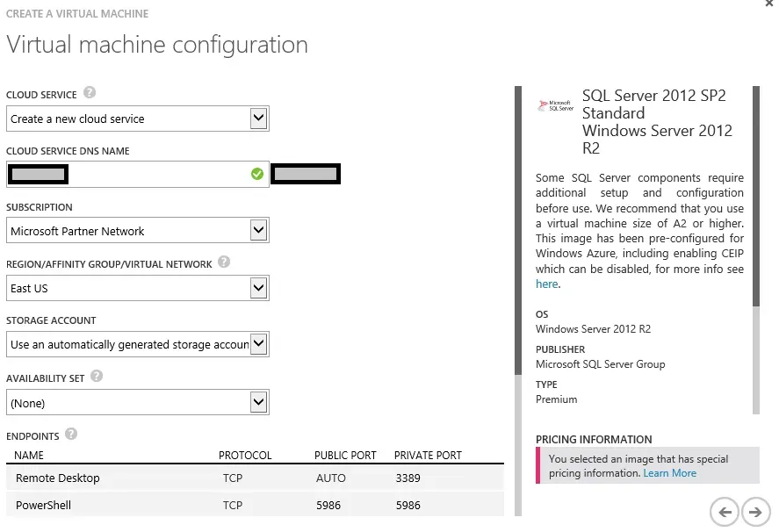The height and width of the screenshot is (532, 779).
Task: Open the Subscription dropdown
Action: point(258,230)
